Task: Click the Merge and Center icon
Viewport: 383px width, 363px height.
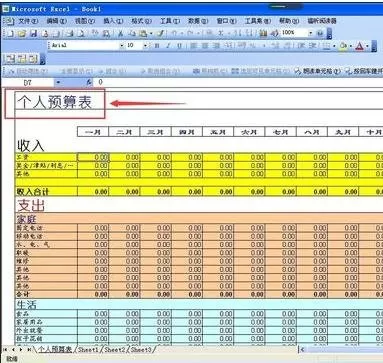Action: (228, 46)
